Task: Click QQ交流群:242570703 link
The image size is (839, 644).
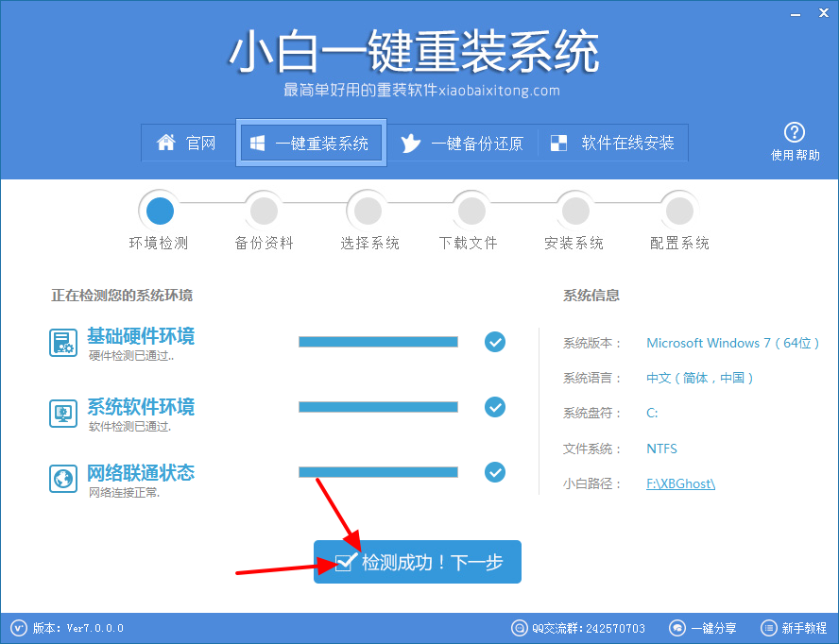Action: coord(589,629)
